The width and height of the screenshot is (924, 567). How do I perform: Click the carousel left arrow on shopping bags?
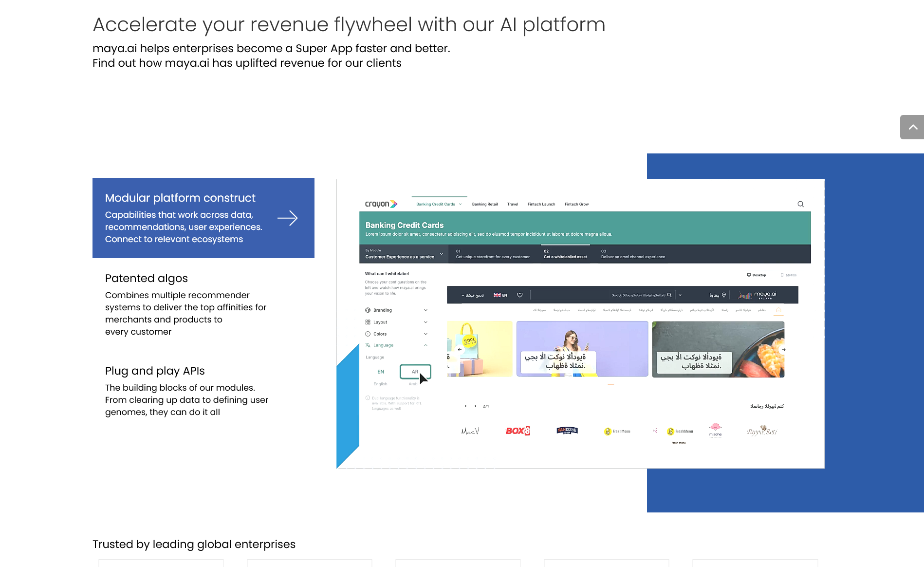pyautogui.click(x=460, y=350)
